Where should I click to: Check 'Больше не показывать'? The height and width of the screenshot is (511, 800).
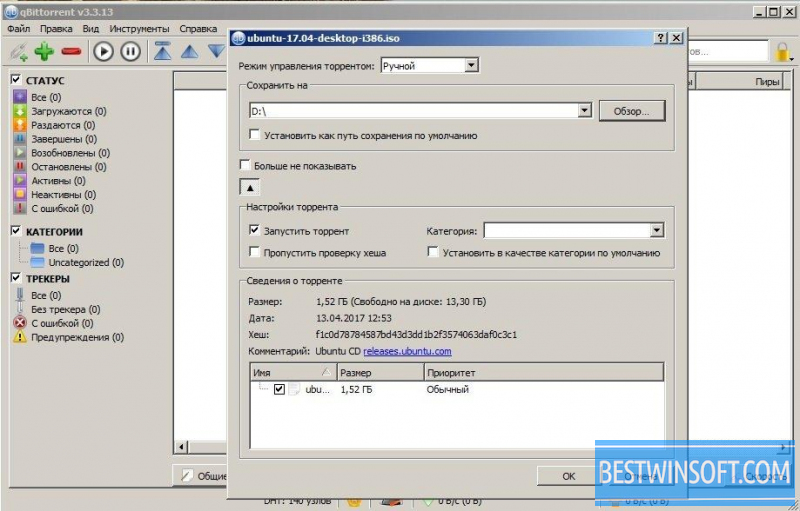[245, 165]
